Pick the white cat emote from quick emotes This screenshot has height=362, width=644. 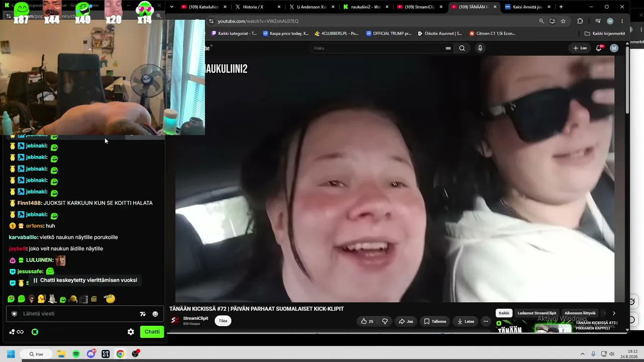point(52,299)
